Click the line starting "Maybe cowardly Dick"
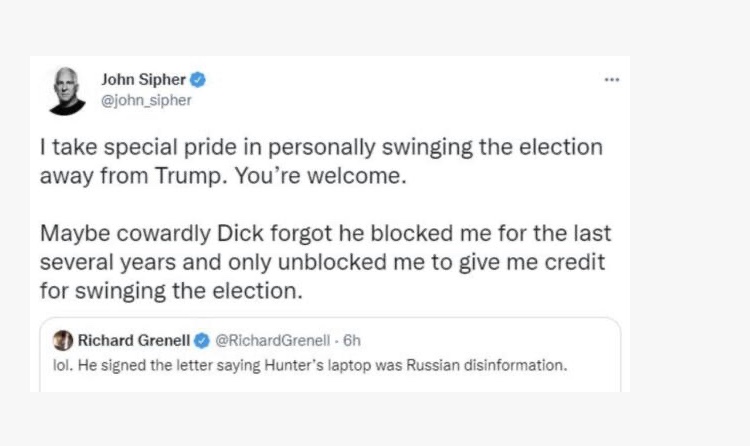This screenshot has width=750, height=446. 325,234
